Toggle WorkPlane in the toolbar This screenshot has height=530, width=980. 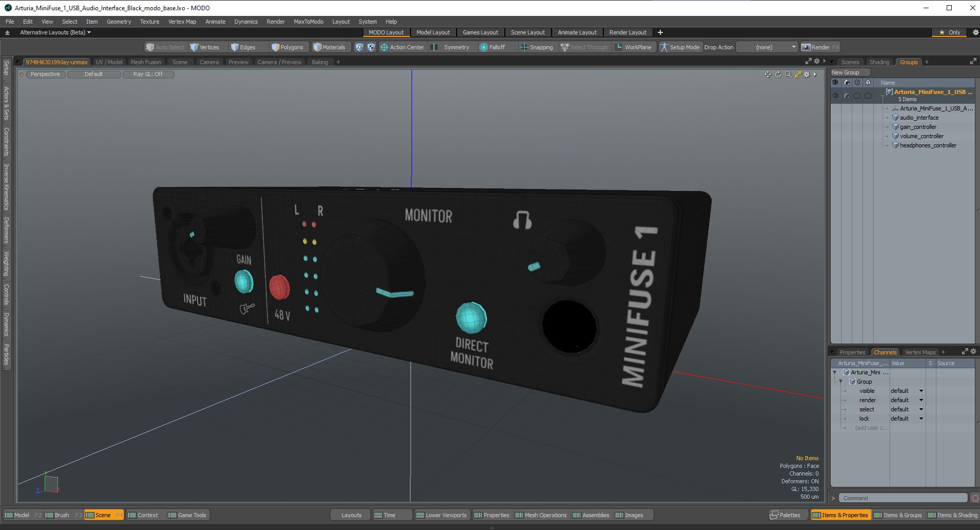coord(633,47)
